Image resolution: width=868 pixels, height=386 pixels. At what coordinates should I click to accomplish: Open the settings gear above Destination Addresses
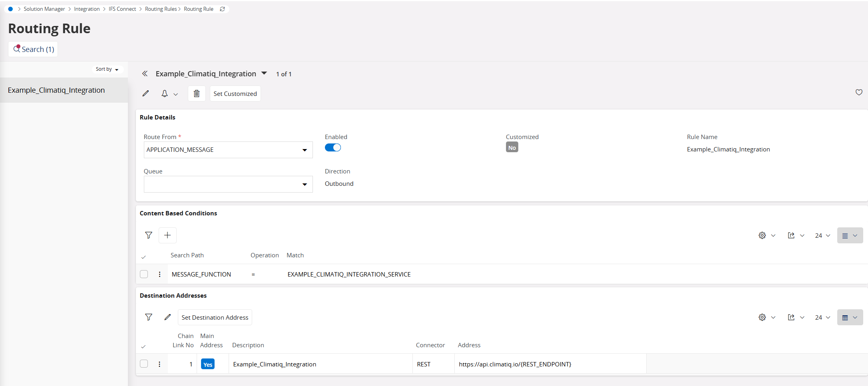[762, 317]
